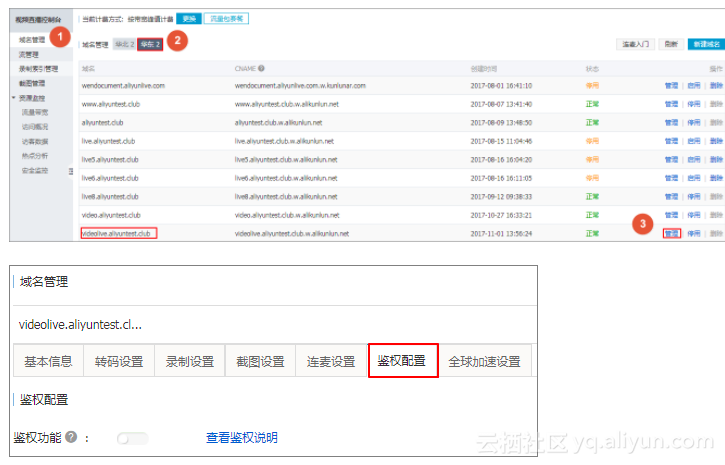This screenshot has height=465, width=725.
Task: Select 流量带宽 under 资源监控
Action: tap(35, 112)
